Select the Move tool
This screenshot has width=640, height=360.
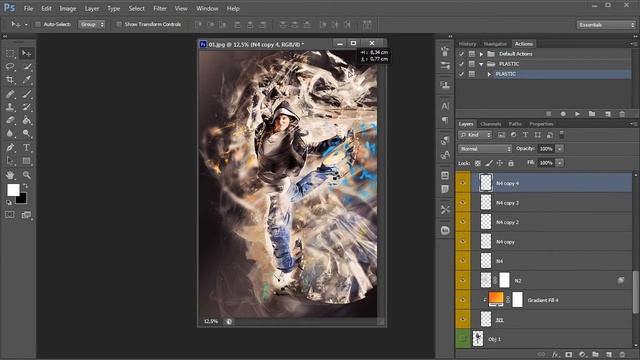point(27,53)
